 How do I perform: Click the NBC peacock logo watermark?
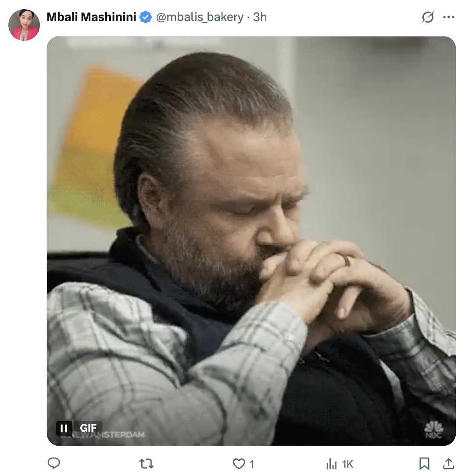click(x=434, y=429)
